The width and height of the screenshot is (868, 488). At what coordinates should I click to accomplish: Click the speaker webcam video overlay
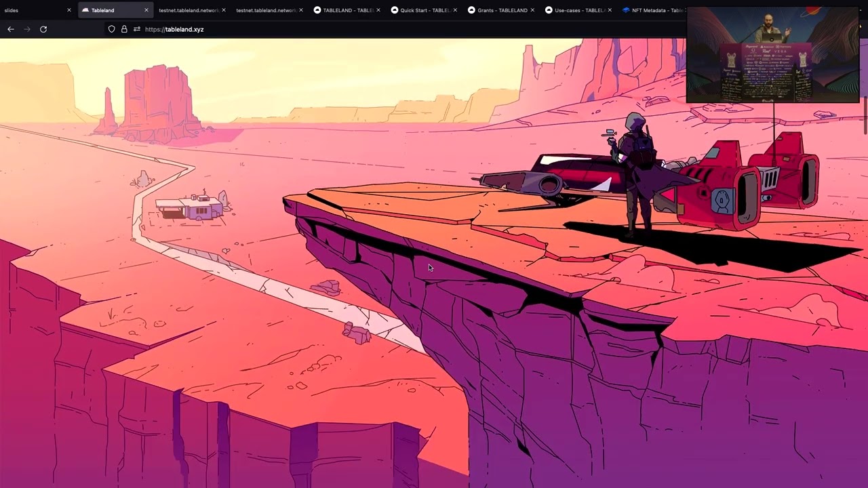click(773, 56)
